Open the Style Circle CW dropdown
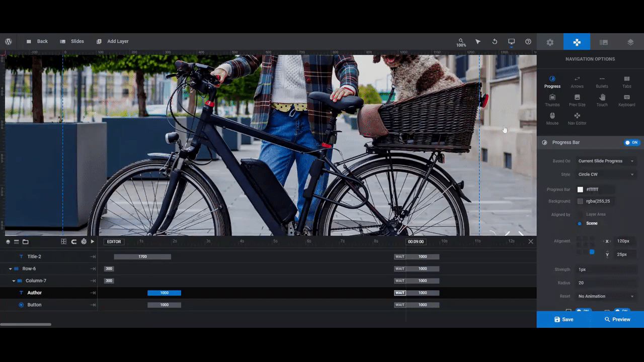The height and width of the screenshot is (362, 644). tap(606, 174)
